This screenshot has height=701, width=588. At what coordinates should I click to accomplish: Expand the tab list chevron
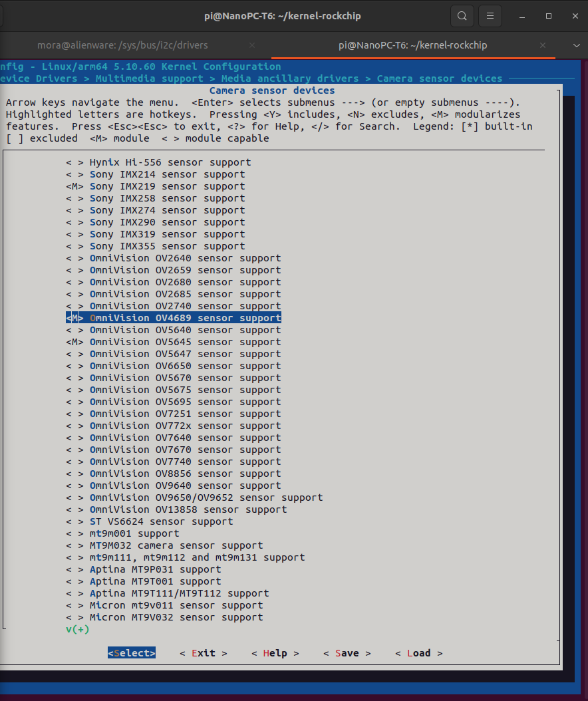pos(575,45)
